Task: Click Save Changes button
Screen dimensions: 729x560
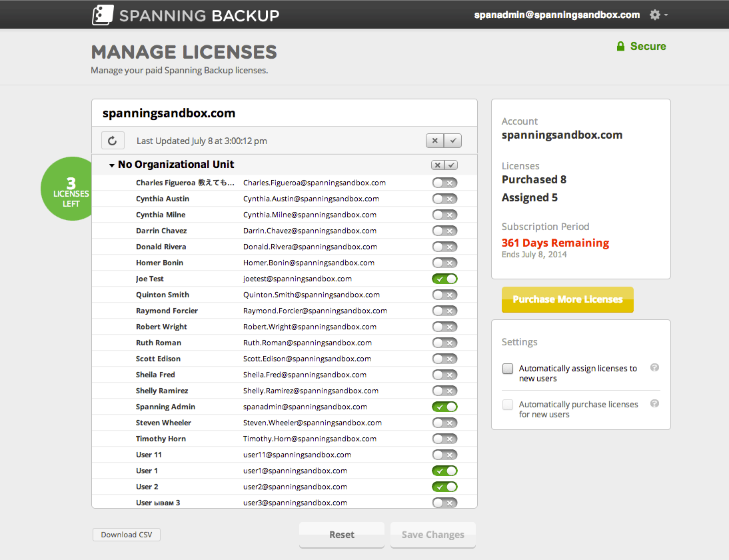Action: (433, 535)
